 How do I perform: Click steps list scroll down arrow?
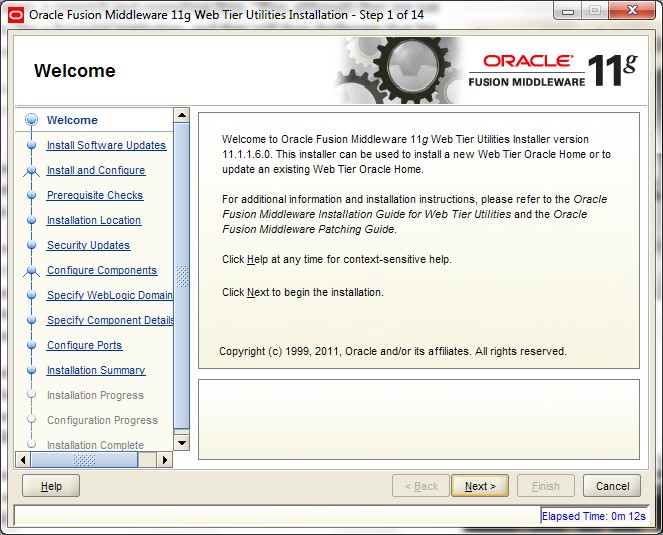(x=182, y=443)
